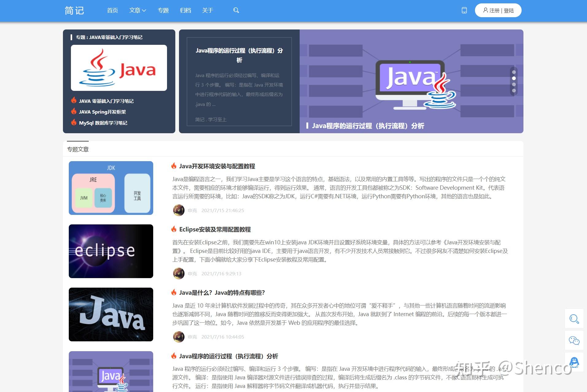The width and height of the screenshot is (587, 392).
Task: Click the flame icon beside MySql 数据库学习笔记
Action: pyautogui.click(x=74, y=122)
